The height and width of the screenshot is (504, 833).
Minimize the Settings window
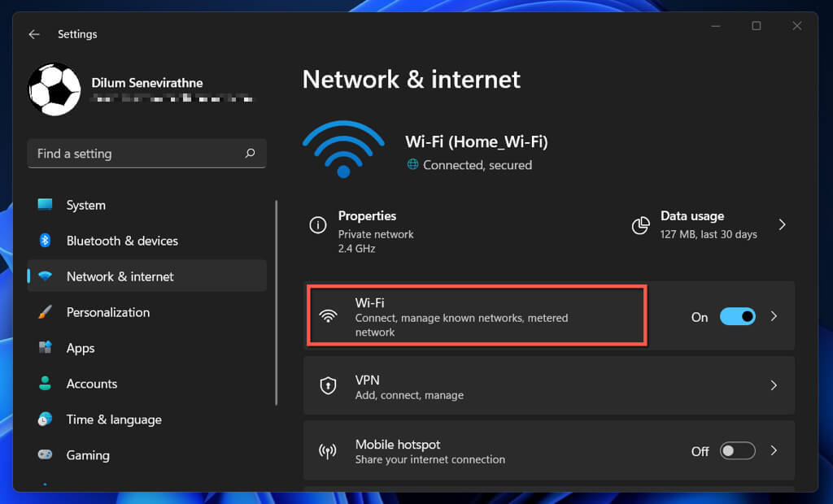point(716,26)
